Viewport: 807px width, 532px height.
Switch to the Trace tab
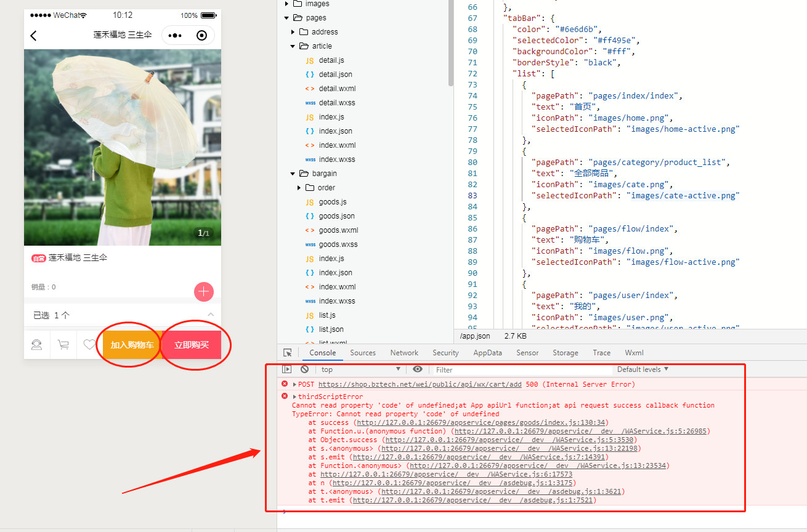click(602, 353)
